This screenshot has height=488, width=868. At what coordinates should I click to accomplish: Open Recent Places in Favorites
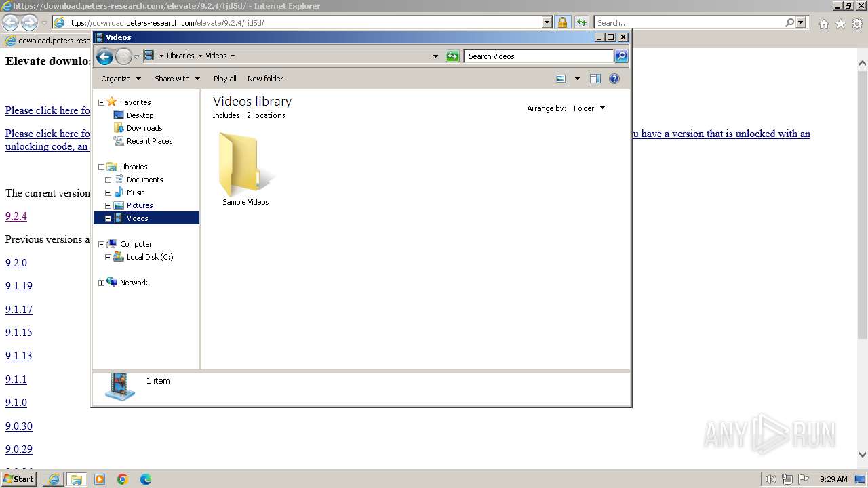tap(150, 141)
